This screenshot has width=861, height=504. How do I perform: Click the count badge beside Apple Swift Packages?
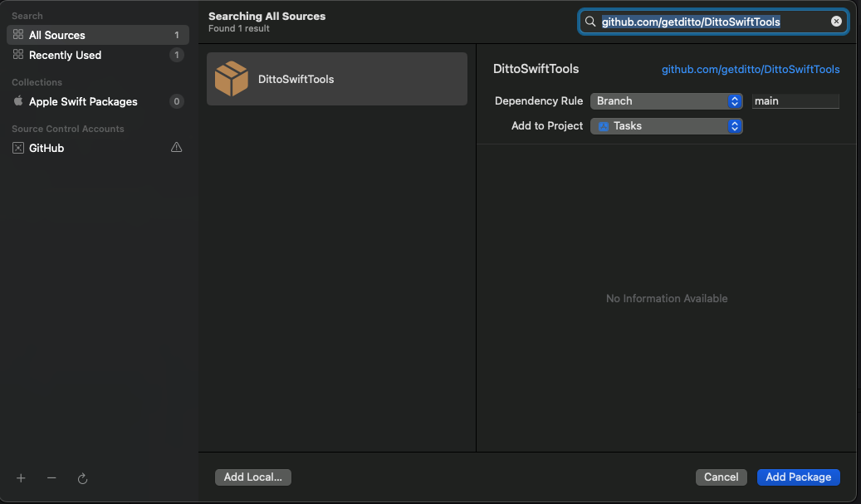point(176,101)
